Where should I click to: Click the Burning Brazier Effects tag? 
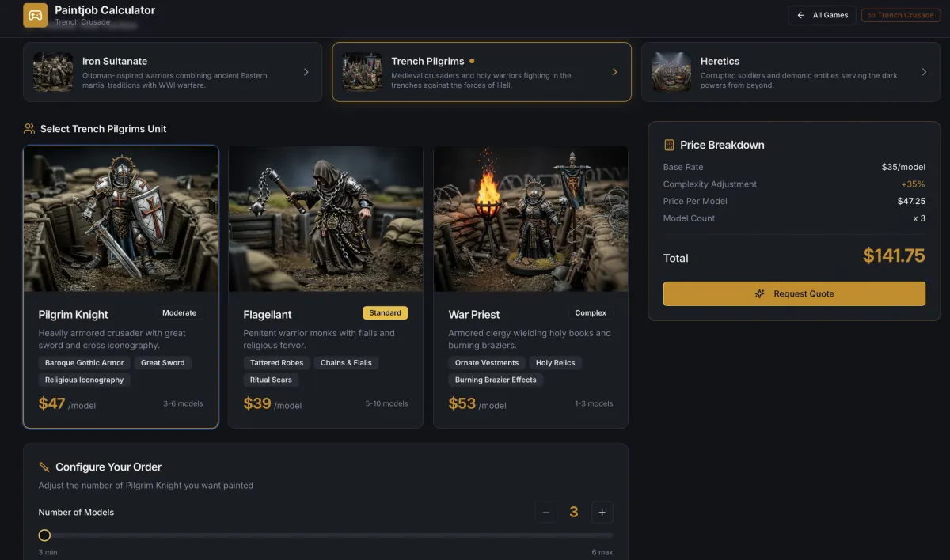point(496,380)
